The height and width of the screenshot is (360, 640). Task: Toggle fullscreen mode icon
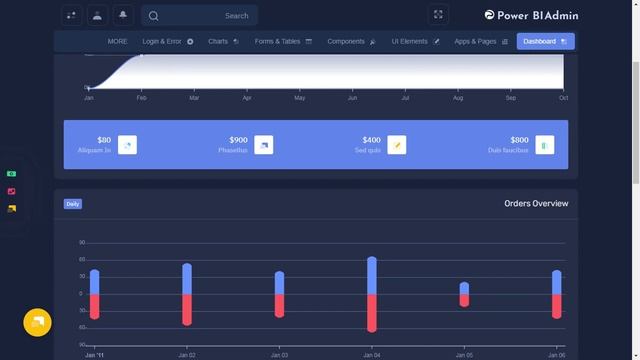pos(438,15)
